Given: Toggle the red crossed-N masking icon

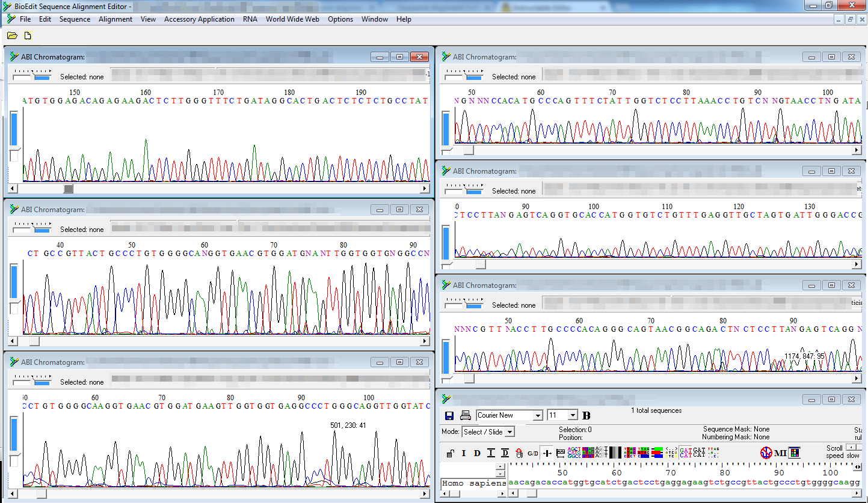Looking at the screenshot, I should click(x=766, y=452).
